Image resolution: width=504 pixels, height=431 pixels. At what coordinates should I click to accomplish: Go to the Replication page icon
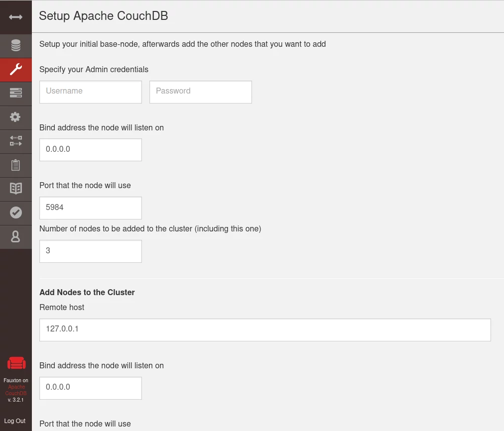click(15, 141)
